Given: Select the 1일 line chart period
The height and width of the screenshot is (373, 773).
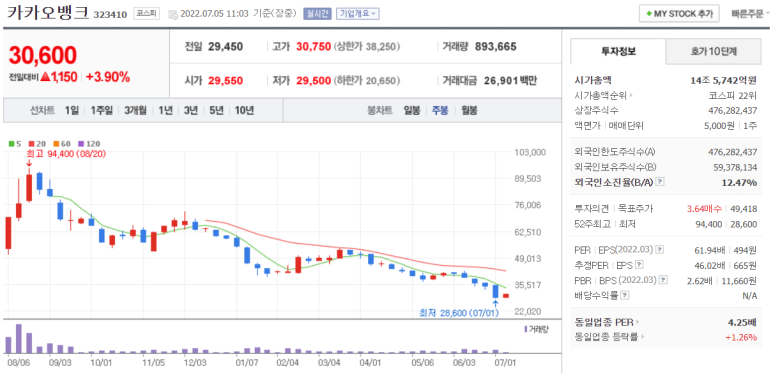Looking at the screenshot, I should click(71, 110).
